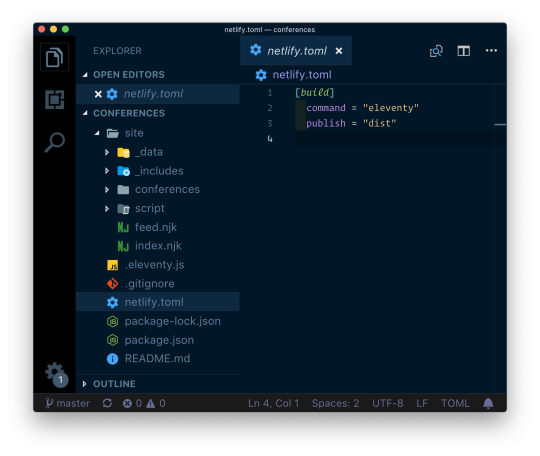The width and height of the screenshot is (540, 456).
Task: Select netlify.toml under Open Editors
Action: coord(158,94)
